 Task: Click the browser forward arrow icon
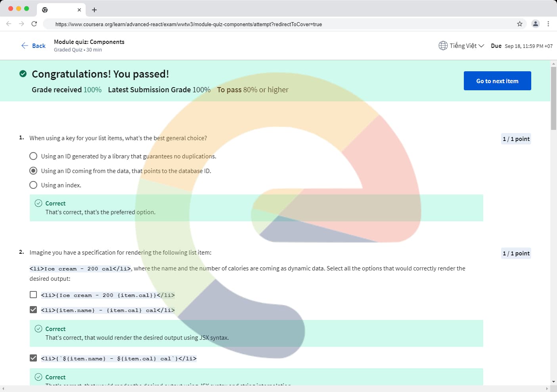(21, 24)
